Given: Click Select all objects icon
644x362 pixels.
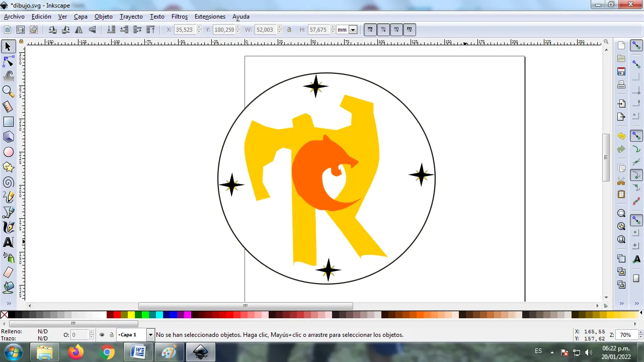Looking at the screenshot, I should (8, 30).
